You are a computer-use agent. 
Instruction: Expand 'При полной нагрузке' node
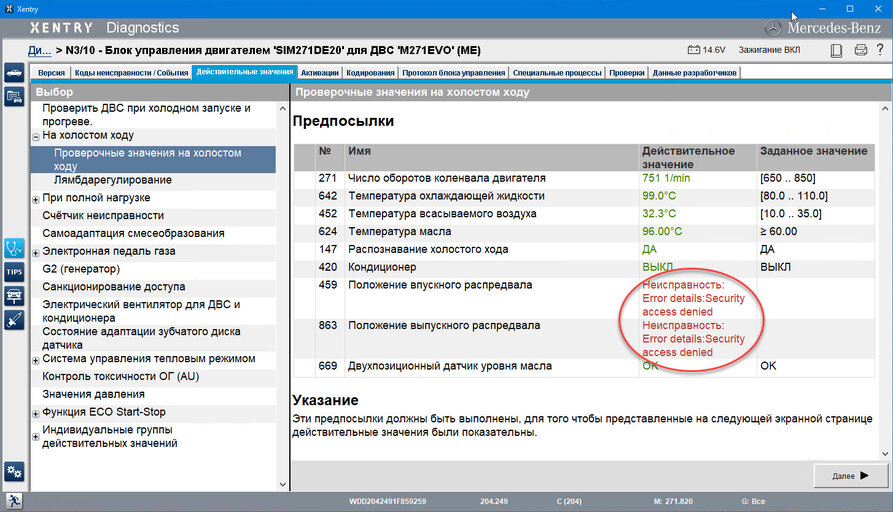pos(35,199)
